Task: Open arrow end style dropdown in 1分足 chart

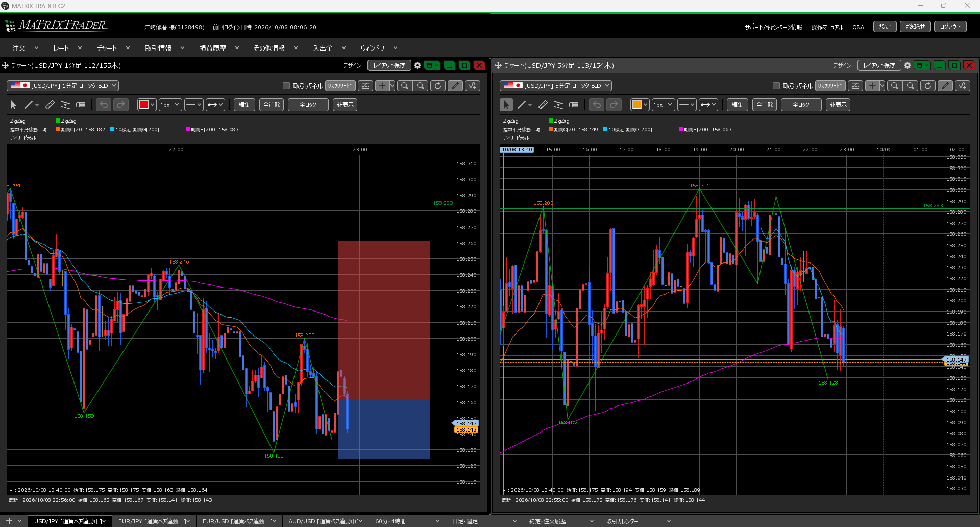Action: 215,105
